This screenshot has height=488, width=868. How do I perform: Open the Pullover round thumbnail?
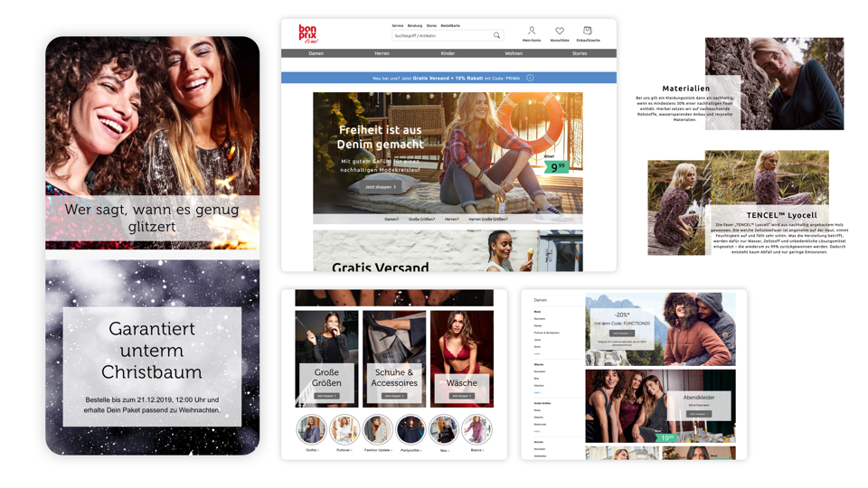pyautogui.click(x=344, y=429)
